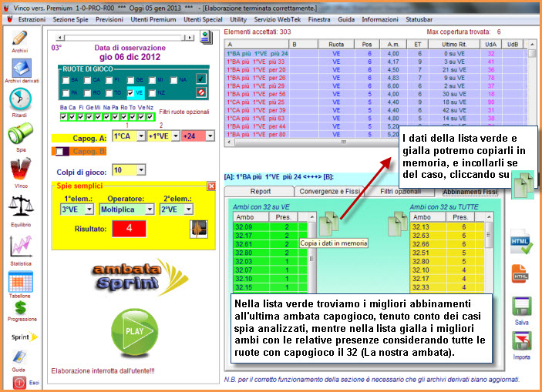Screen dimensions: 542x392
Task: Switch to the Report tab
Action: coord(260,191)
